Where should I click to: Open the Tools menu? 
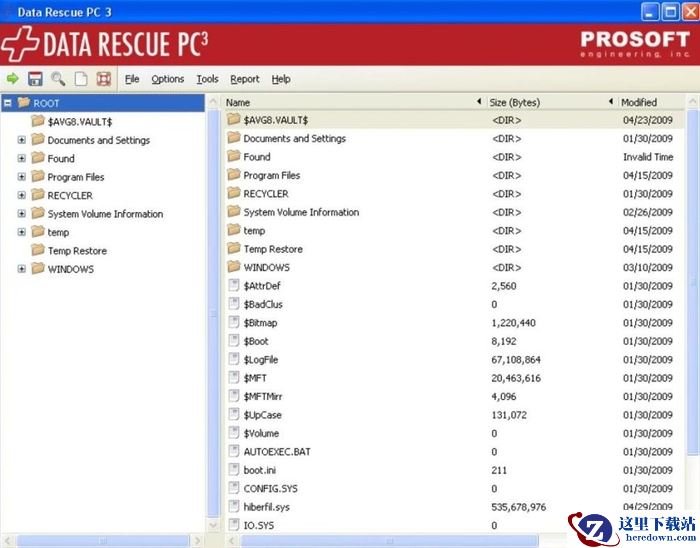point(208,79)
